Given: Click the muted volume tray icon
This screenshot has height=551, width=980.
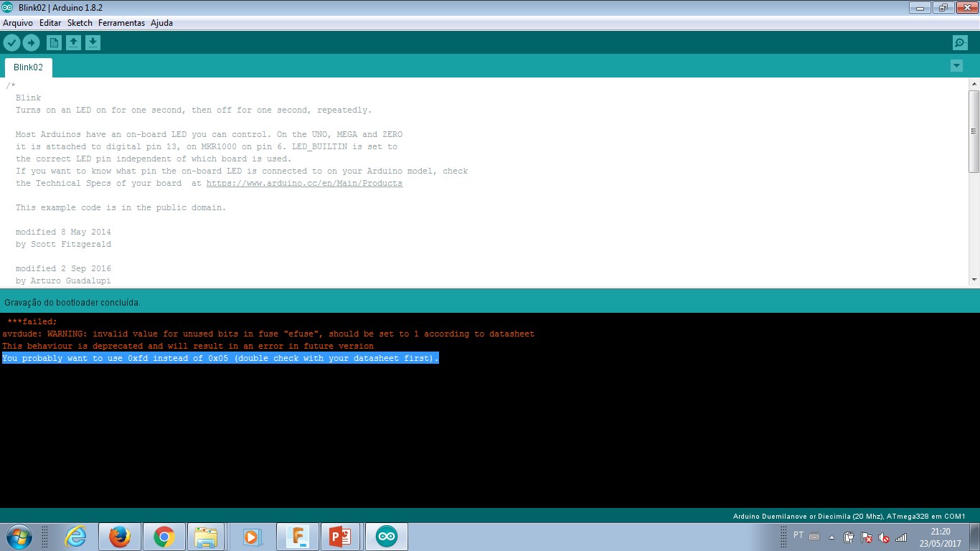Looking at the screenshot, I should click(x=884, y=537).
